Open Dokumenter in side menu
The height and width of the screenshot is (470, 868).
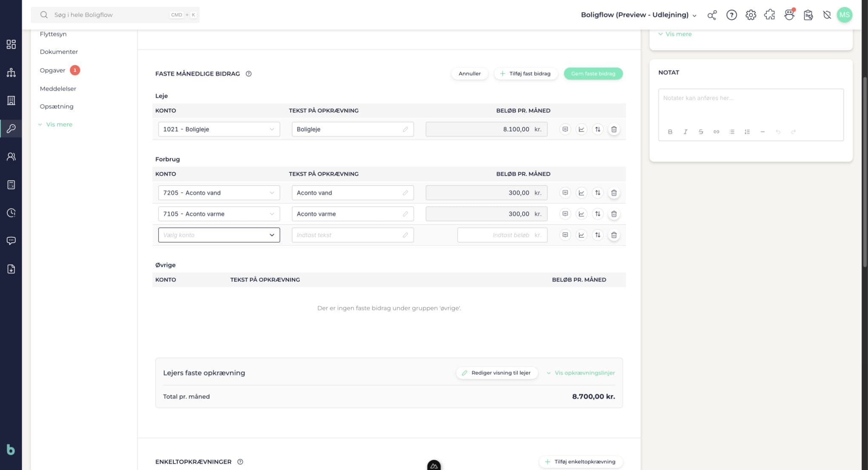point(59,52)
